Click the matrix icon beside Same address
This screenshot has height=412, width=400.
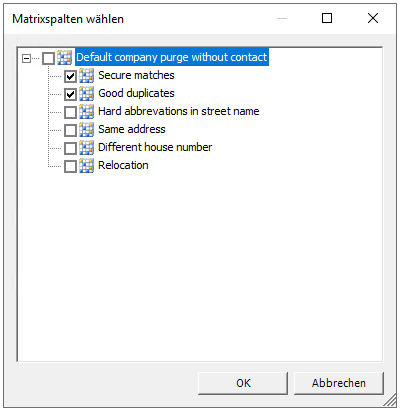[87, 130]
